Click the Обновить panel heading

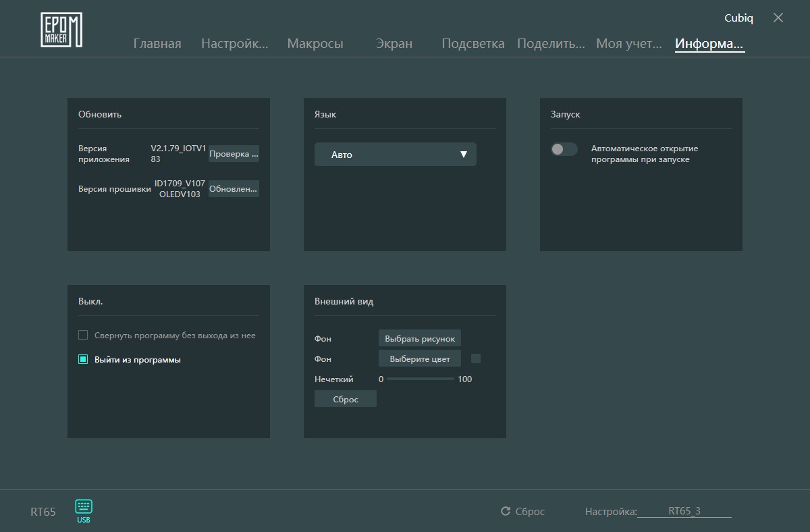[x=100, y=114]
